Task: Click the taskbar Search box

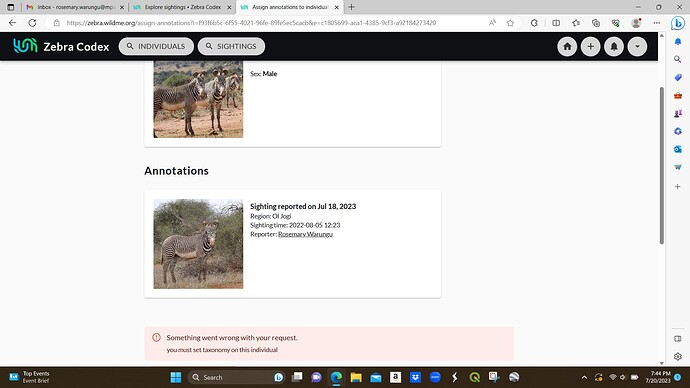Action: click(236, 377)
